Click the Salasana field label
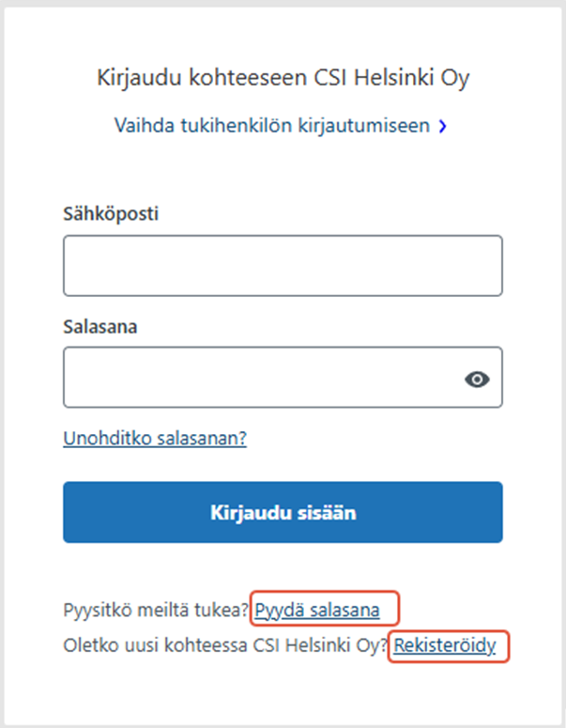Viewport: 566px width, 728px height. pyautogui.click(x=101, y=326)
